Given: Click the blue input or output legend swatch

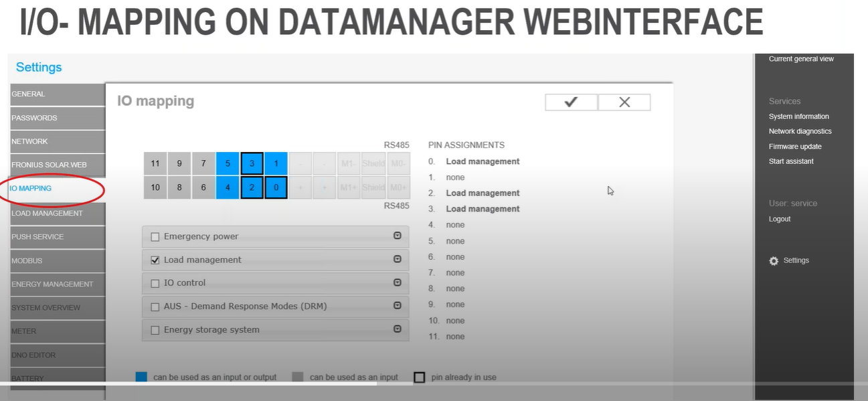Looking at the screenshot, I should click(141, 377).
